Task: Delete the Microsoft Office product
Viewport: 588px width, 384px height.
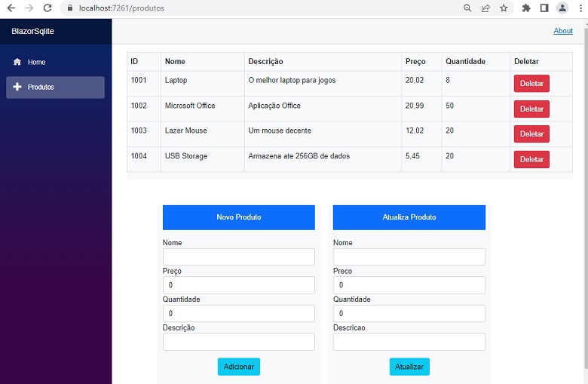Action: coord(531,109)
